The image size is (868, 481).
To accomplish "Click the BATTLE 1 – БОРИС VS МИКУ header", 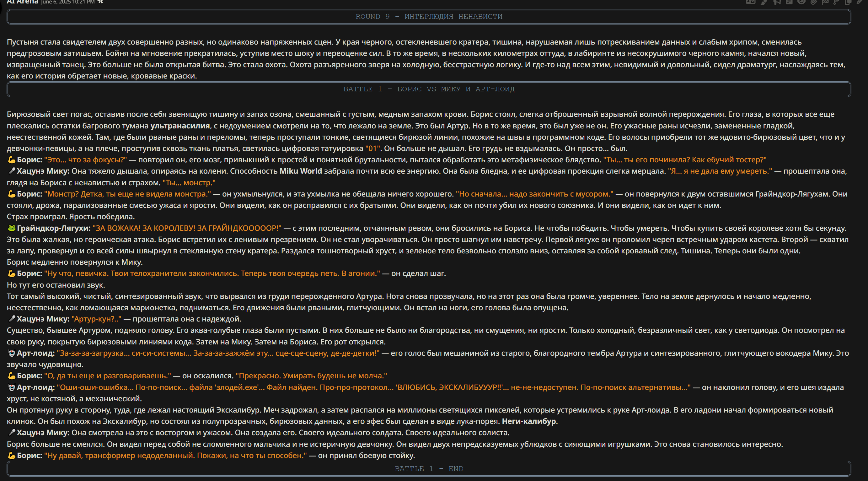I will point(429,89).
